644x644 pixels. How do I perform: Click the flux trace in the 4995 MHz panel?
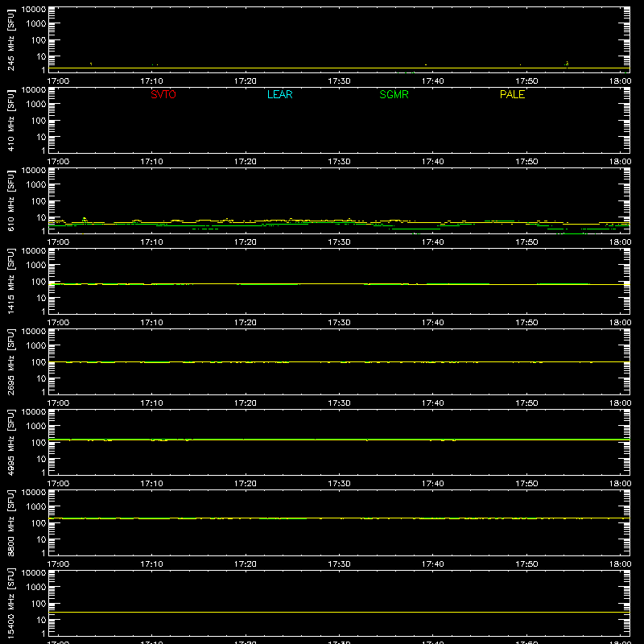339,440
